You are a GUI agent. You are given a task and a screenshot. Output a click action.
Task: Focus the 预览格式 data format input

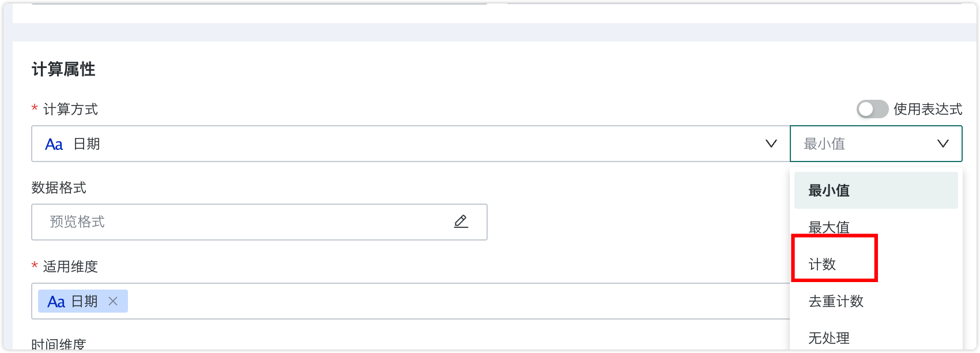[259, 222]
